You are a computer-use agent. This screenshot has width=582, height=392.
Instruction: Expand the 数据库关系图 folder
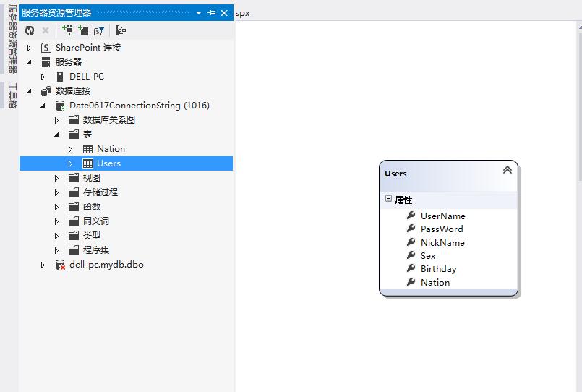pyautogui.click(x=57, y=120)
